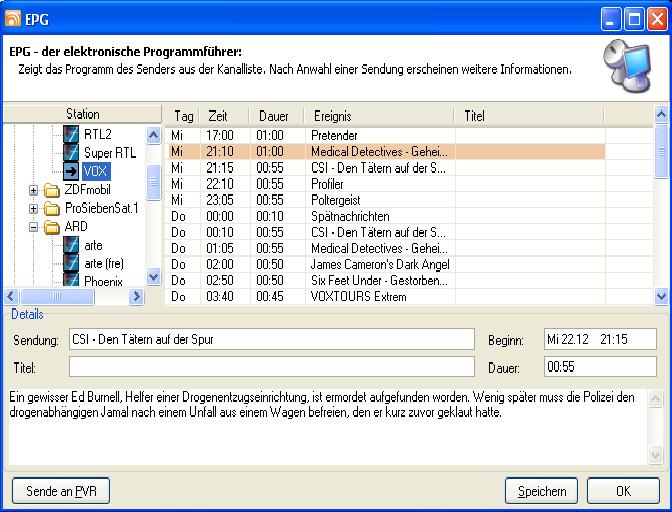Screen dimensions: 672x512
Task: Click the ZDFmobil folder icon
Action: pyautogui.click(x=52, y=190)
